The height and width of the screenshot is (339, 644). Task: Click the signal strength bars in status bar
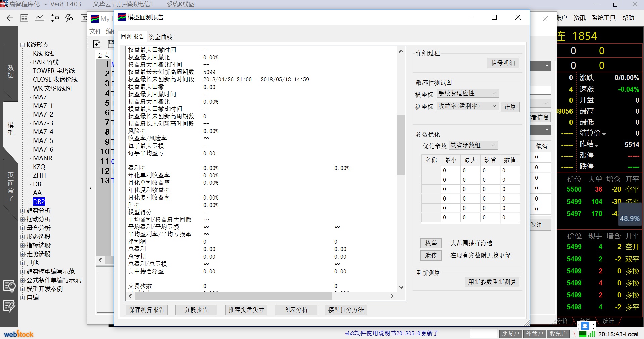[591, 334]
